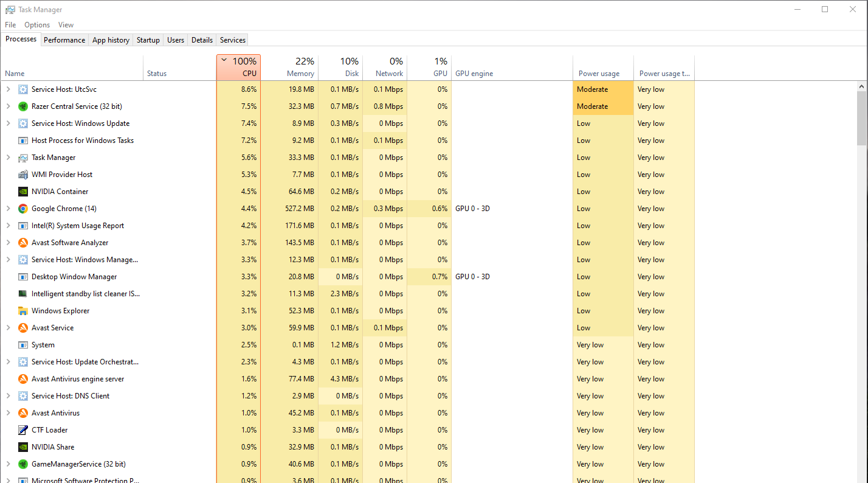Image resolution: width=868 pixels, height=483 pixels.
Task: Expand the GameManagerService (32 bit) row
Action: [x=8, y=464]
